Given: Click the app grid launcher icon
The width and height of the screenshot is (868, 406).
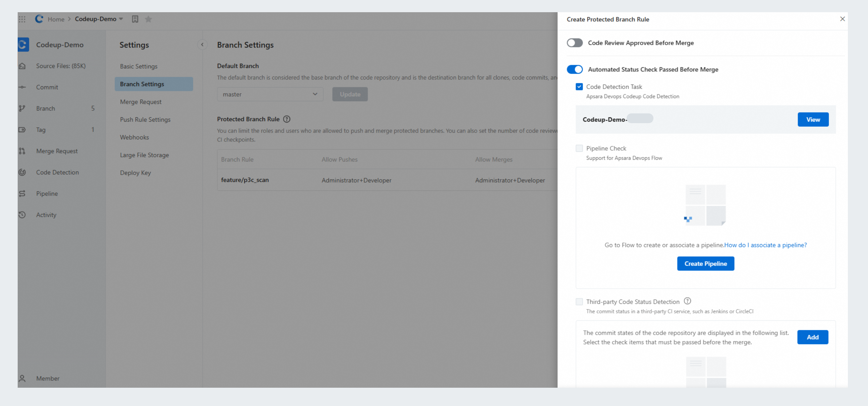Looking at the screenshot, I should (x=22, y=19).
